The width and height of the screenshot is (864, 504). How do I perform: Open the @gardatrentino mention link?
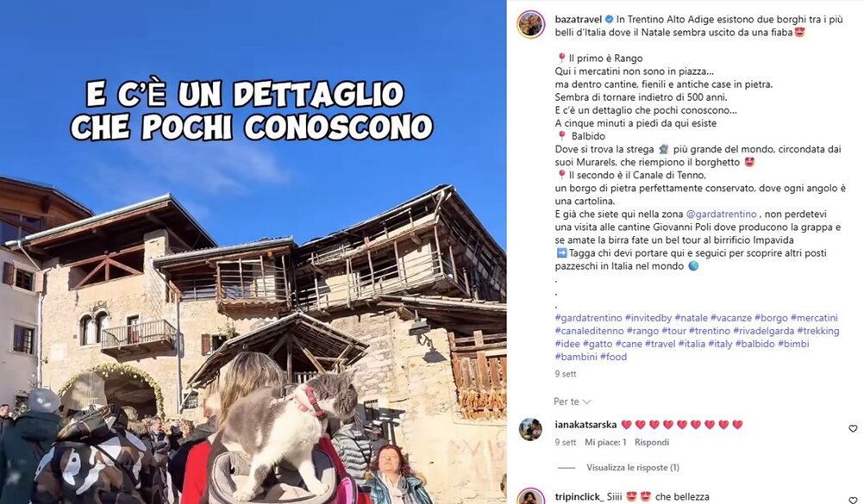pyautogui.click(x=721, y=215)
